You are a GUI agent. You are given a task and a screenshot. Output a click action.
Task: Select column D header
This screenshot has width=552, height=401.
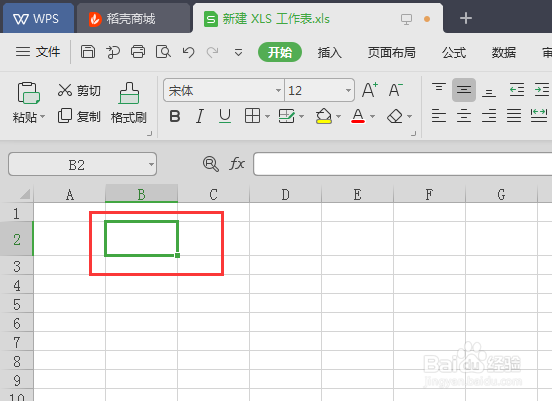pos(285,194)
